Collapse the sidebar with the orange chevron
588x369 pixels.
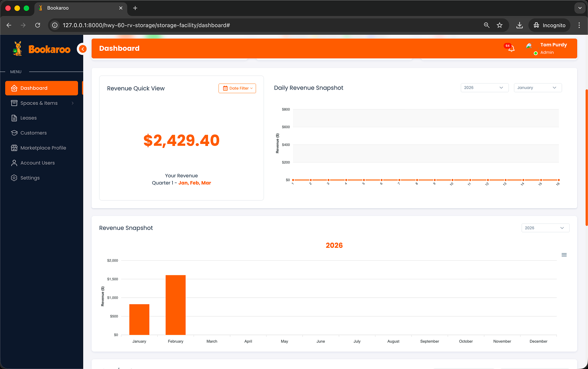(83, 49)
